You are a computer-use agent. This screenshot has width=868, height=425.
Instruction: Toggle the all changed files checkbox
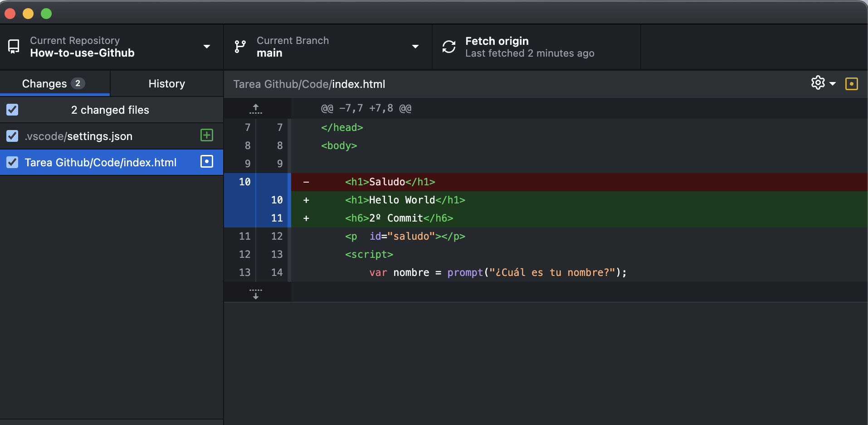coord(12,110)
